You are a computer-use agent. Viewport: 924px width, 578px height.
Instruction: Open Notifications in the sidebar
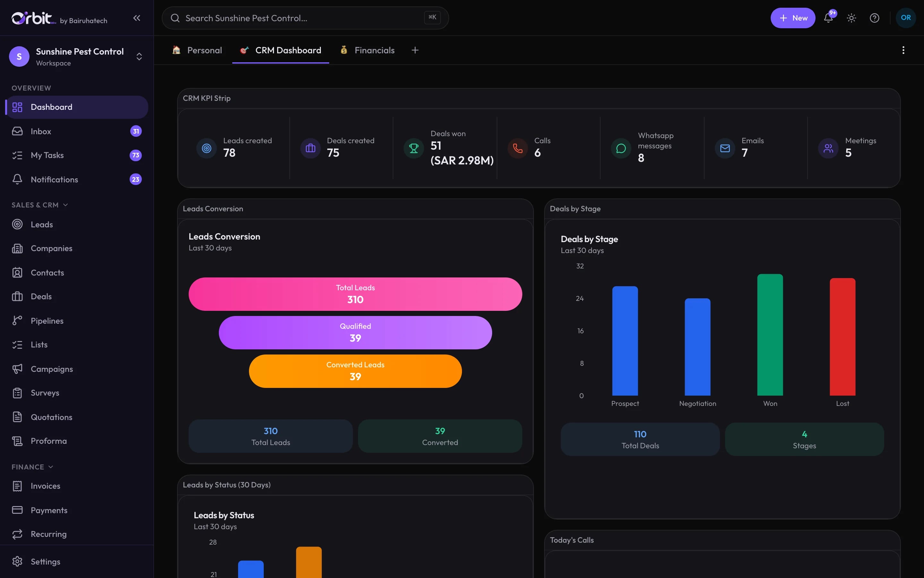[76, 179]
